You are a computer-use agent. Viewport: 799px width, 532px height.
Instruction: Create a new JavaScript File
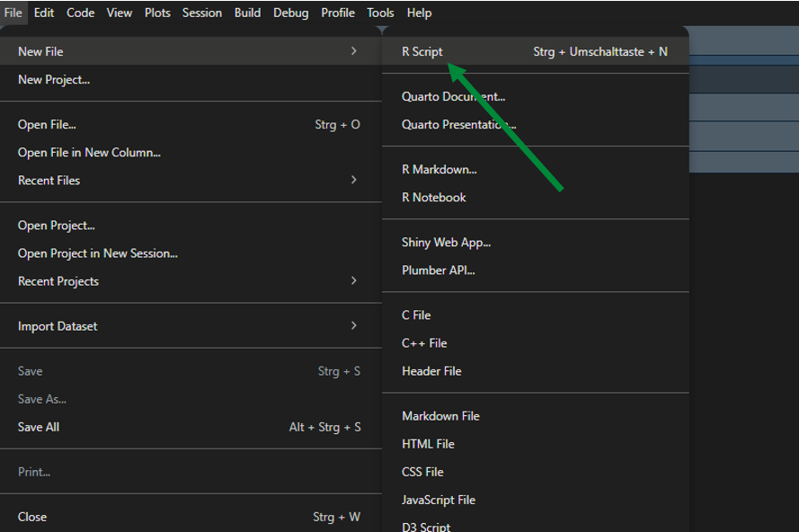click(x=536, y=500)
